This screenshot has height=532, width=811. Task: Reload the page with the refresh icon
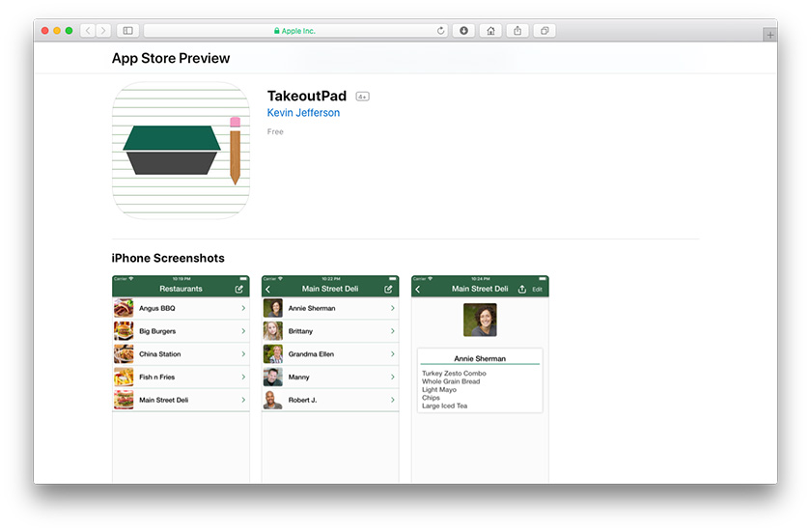pyautogui.click(x=440, y=31)
